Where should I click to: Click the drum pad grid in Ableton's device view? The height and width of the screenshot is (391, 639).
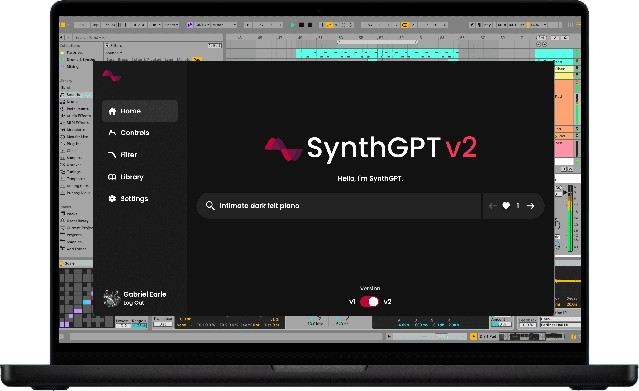(76, 298)
